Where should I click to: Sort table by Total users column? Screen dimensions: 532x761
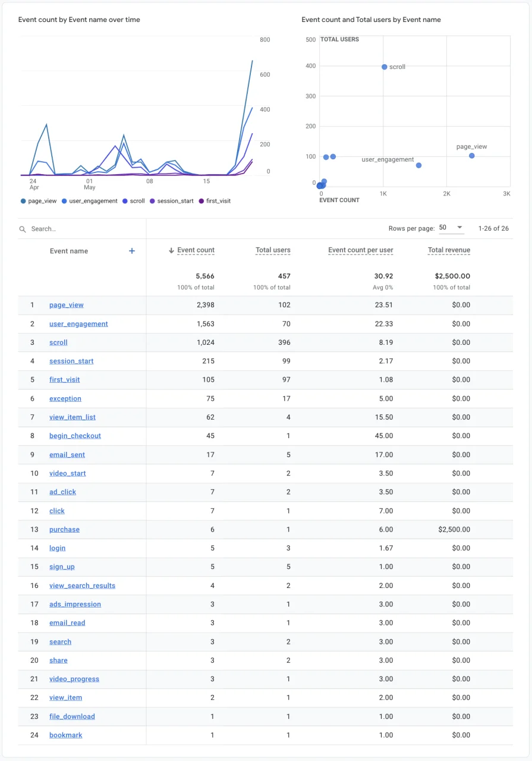273,250
